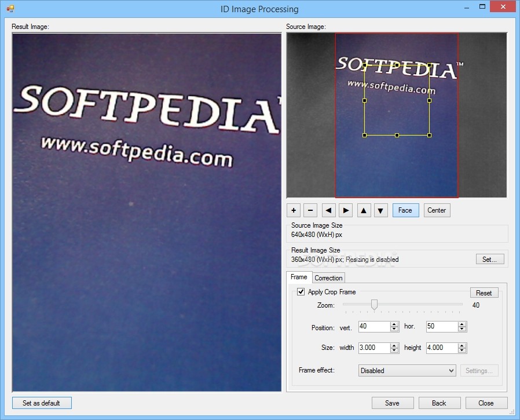The image size is (520, 420).
Task: Click the plus zoom-in button
Action: click(x=294, y=210)
